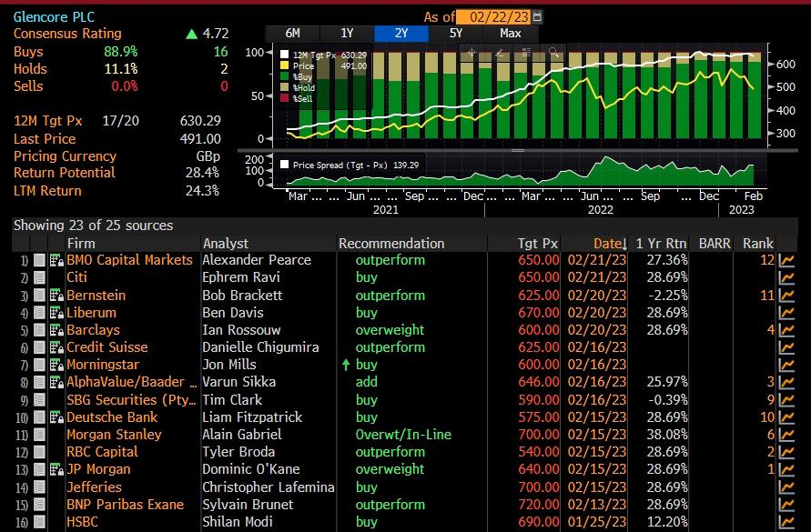Toggle the %Sell series in chart legend
The width and height of the screenshot is (811, 532).
point(284,98)
